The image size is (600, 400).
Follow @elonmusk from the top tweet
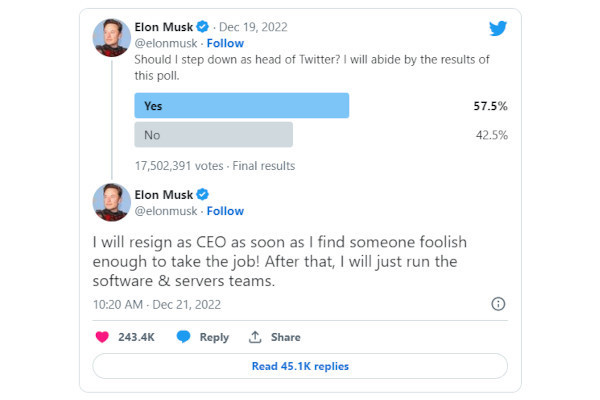[225, 43]
